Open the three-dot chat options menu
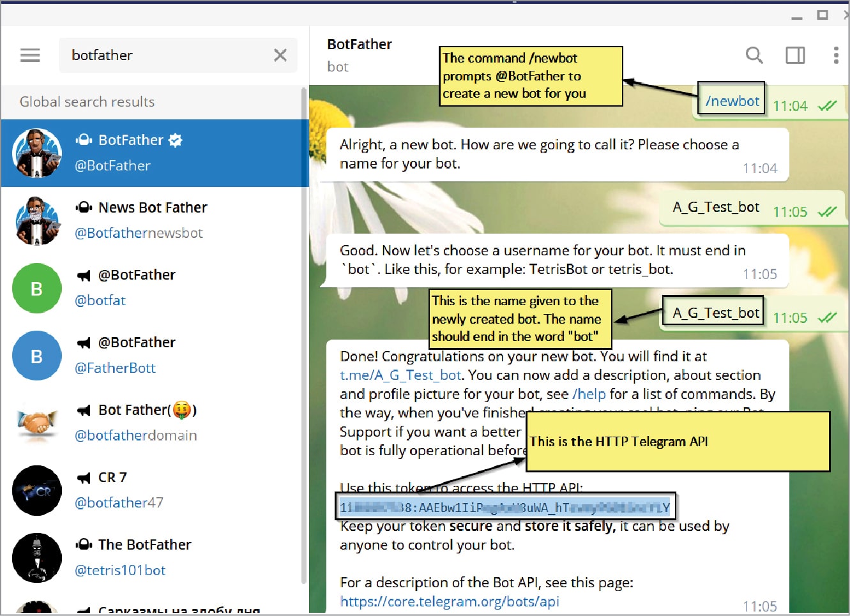This screenshot has height=616, width=850. [x=835, y=56]
